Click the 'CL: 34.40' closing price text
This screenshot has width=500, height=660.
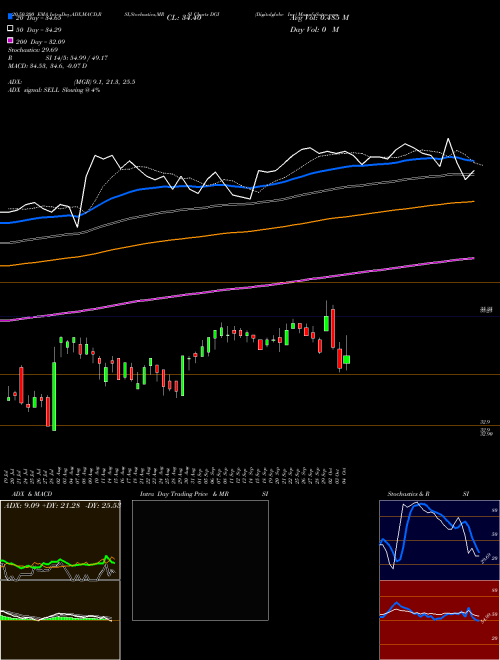[x=184, y=18]
